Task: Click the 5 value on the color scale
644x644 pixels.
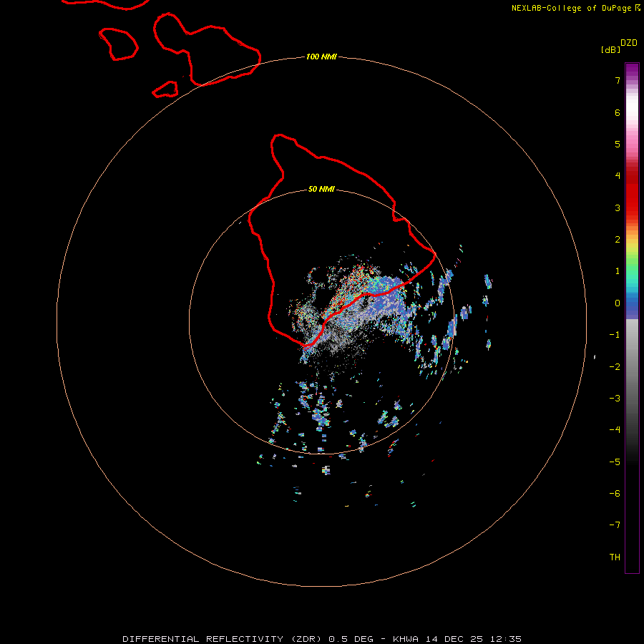Action: [x=618, y=144]
